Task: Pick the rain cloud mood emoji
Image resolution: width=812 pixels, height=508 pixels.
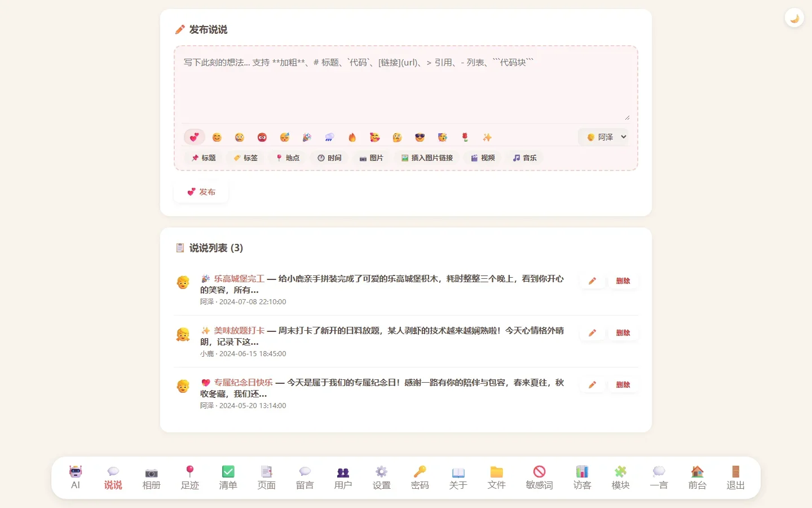Action: point(330,137)
